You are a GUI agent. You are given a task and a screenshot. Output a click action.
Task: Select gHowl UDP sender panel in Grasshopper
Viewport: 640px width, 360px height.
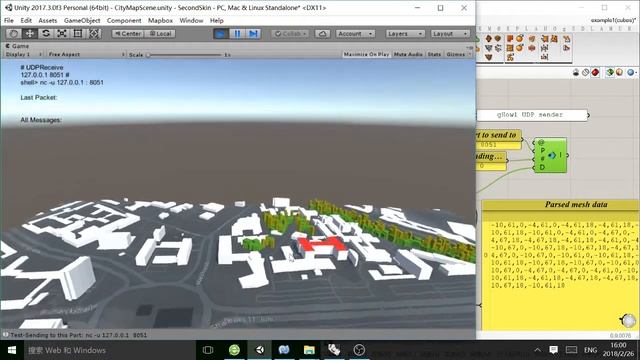click(x=532, y=115)
